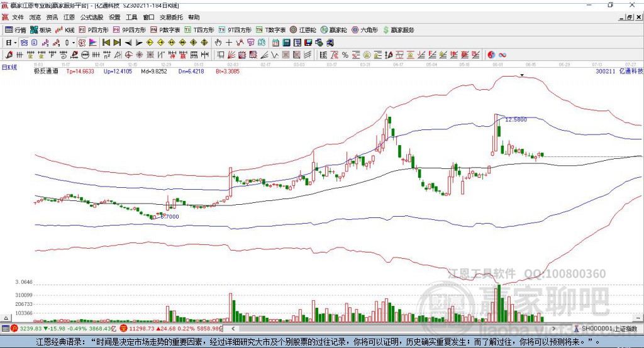
Task: Open the 设置 menu
Action: tap(114, 17)
